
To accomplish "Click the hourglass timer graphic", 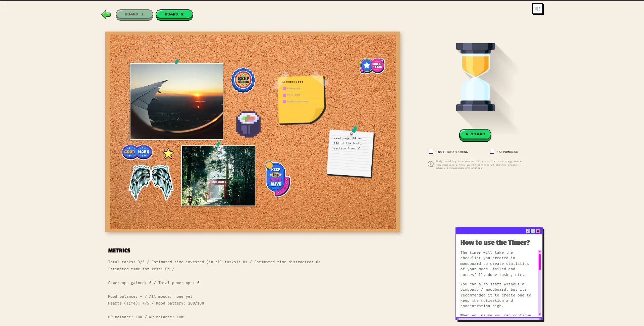I will coord(475,77).
